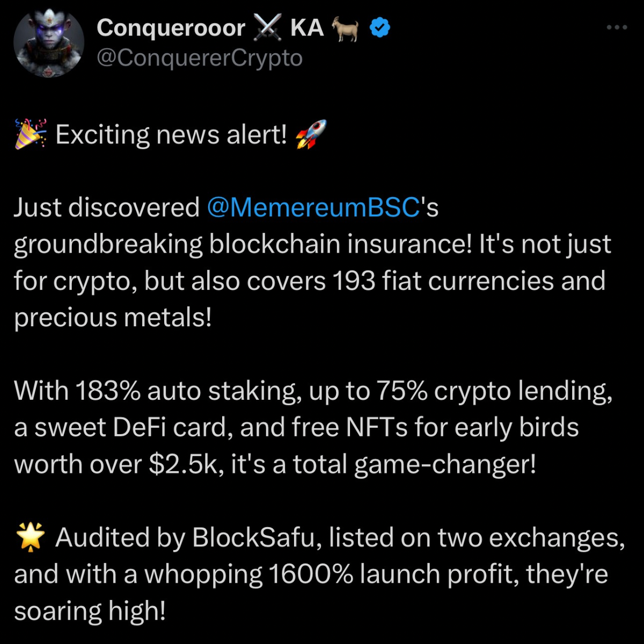
Task: Click the "Exciting news alert!" text
Action: pos(171,134)
